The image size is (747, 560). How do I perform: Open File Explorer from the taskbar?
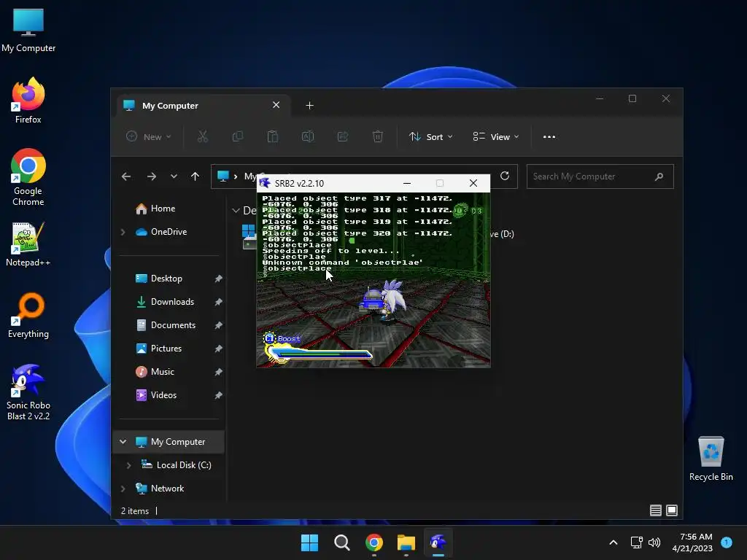click(406, 542)
